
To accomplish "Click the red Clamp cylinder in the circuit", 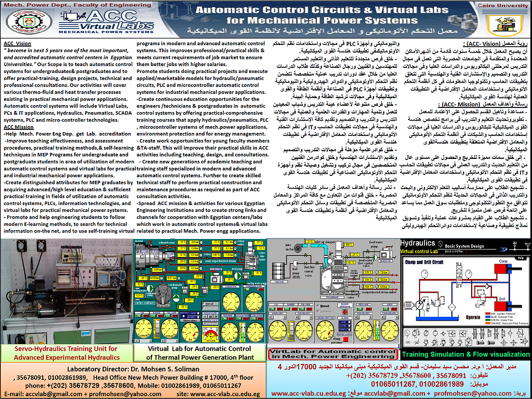I will click(x=503, y=269).
